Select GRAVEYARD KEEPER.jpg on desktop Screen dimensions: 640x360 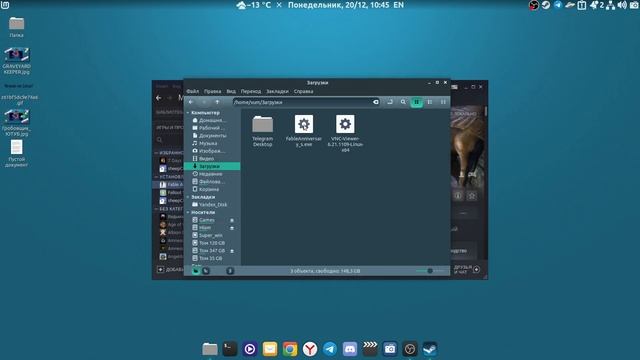tap(16, 61)
